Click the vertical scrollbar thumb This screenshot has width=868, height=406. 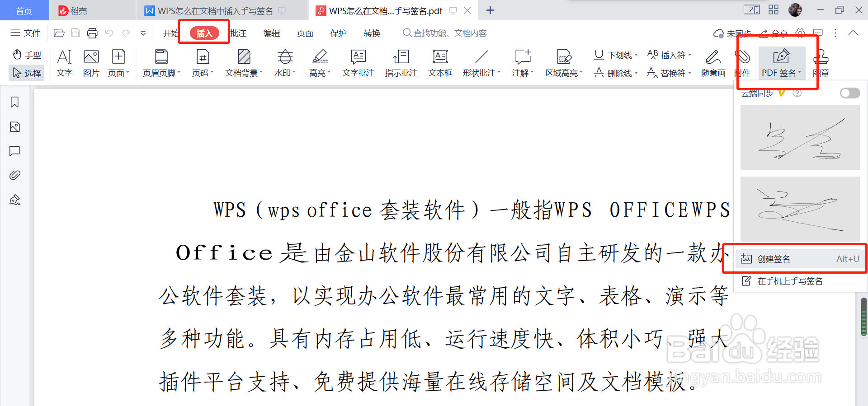pyautogui.click(x=864, y=317)
